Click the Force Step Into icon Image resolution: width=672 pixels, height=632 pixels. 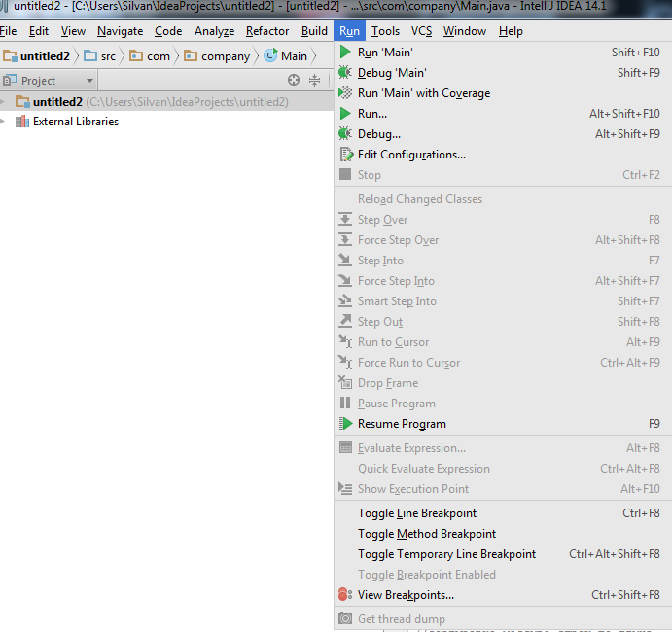tap(345, 281)
